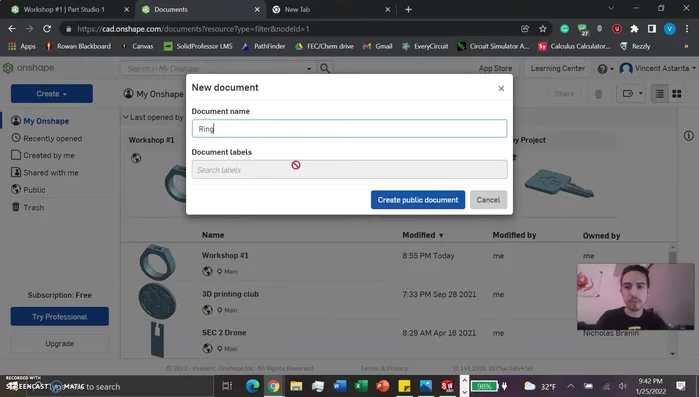Viewport: 699px width, 397px height.
Task: Click the globe icon under SEC 2 Drone
Action: click(x=207, y=348)
